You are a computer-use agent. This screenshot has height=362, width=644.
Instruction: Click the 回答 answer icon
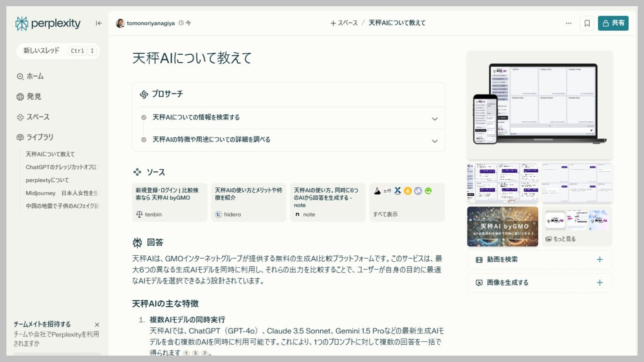[137, 242]
